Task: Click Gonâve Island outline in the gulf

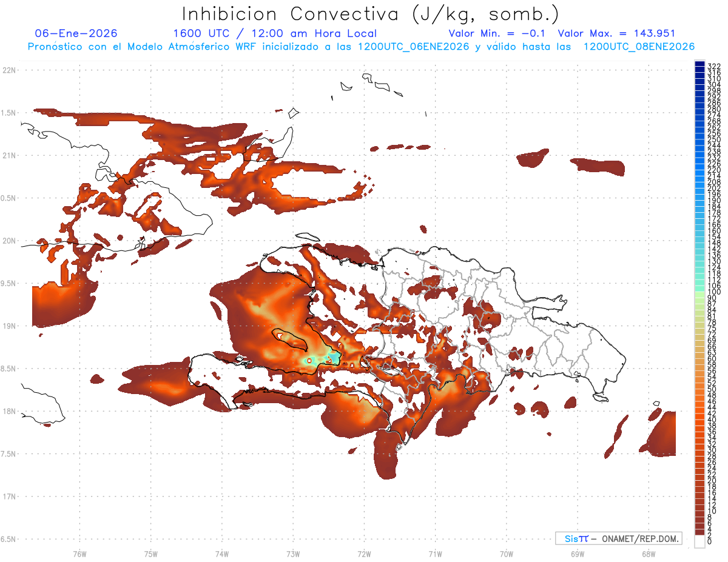Action: (x=289, y=340)
